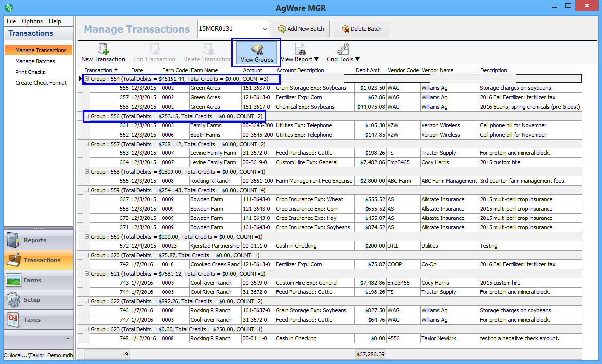602x364 pixels.
Task: Click the New Transaction toolbar icon
Action: (x=103, y=49)
